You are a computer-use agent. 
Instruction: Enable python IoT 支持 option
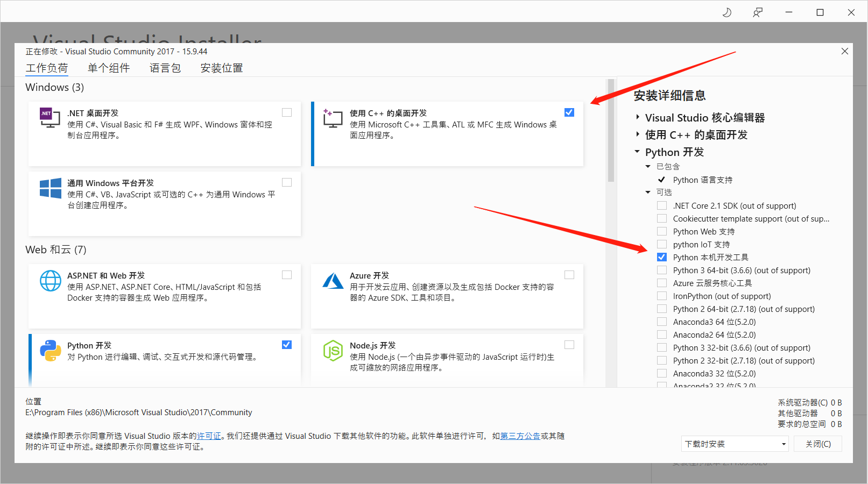click(662, 244)
